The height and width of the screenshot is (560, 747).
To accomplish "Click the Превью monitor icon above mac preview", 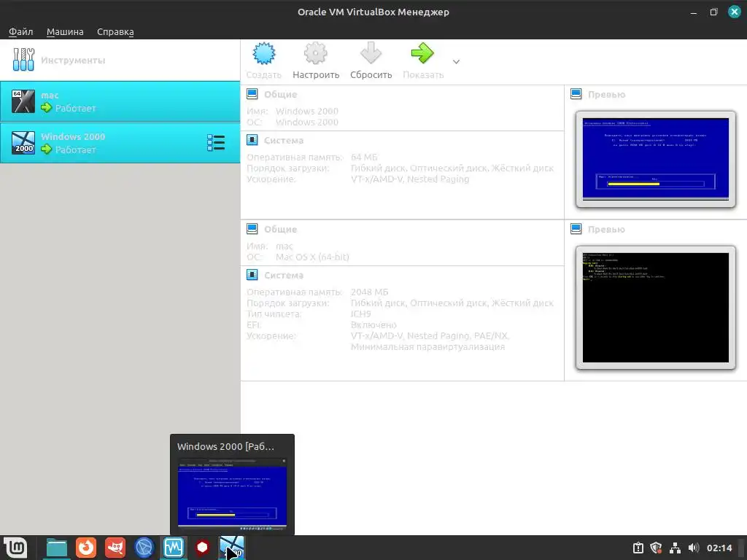I will pyautogui.click(x=576, y=228).
